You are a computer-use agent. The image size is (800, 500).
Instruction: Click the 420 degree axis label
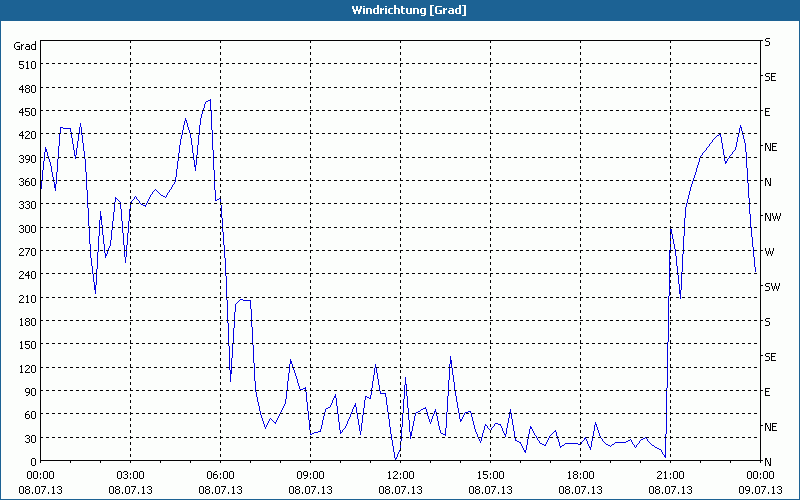28,135
